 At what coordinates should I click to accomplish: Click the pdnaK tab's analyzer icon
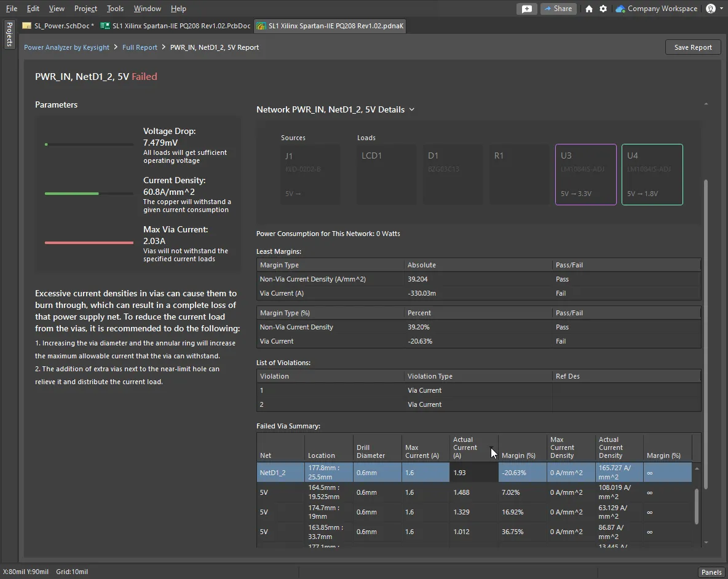click(261, 26)
